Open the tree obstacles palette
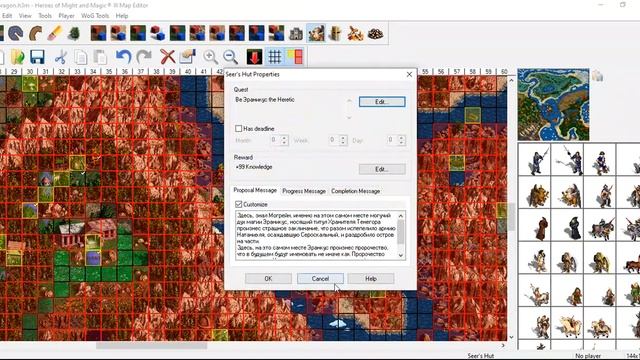Image resolution: width=640 pixels, height=360 pixels. tap(74, 33)
